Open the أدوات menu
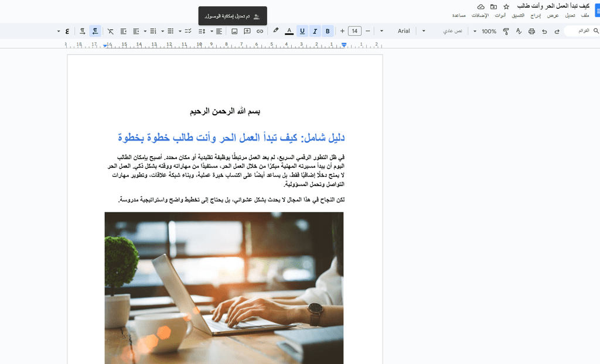This screenshot has height=364, width=600. [x=500, y=15]
